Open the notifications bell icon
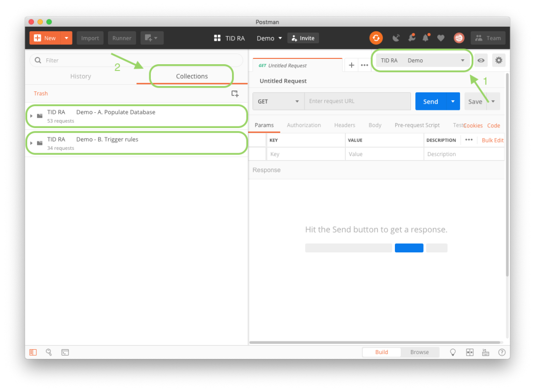Screen dimensions: 535x392 pyautogui.click(x=426, y=38)
